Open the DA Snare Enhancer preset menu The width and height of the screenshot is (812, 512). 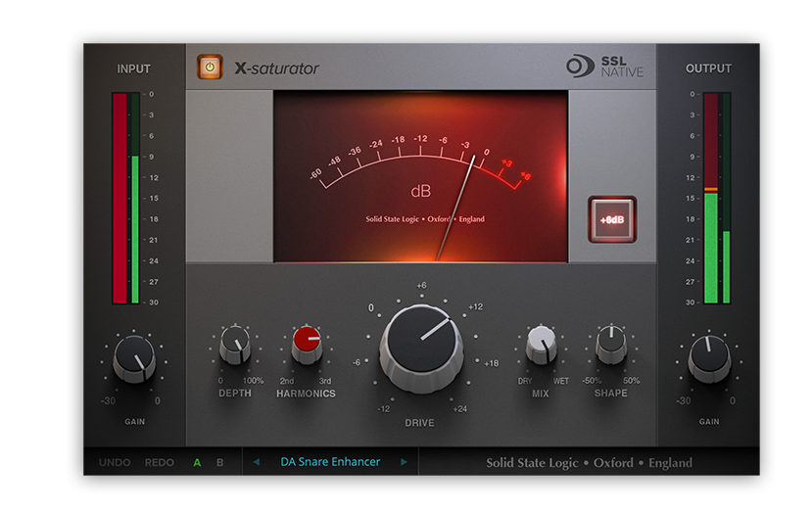coord(330,462)
